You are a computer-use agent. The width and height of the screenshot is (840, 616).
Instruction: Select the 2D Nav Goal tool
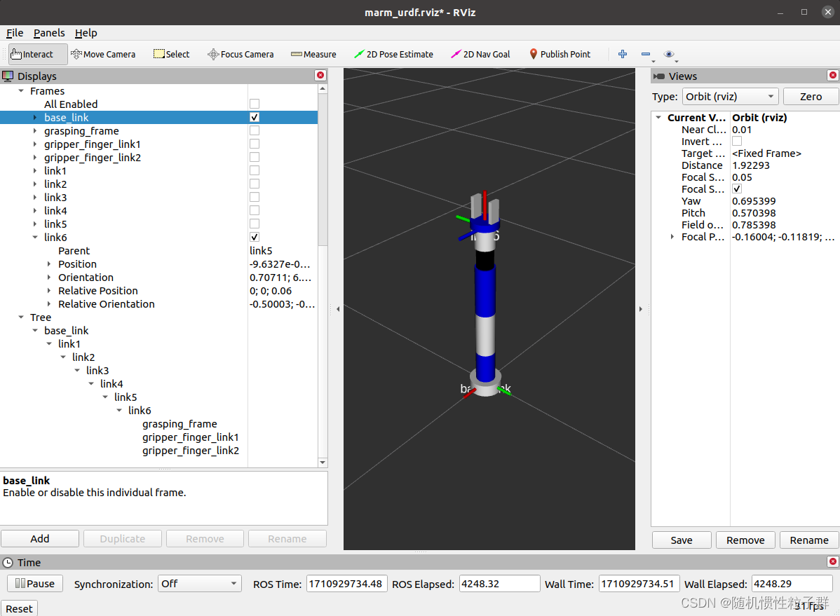[x=480, y=54]
